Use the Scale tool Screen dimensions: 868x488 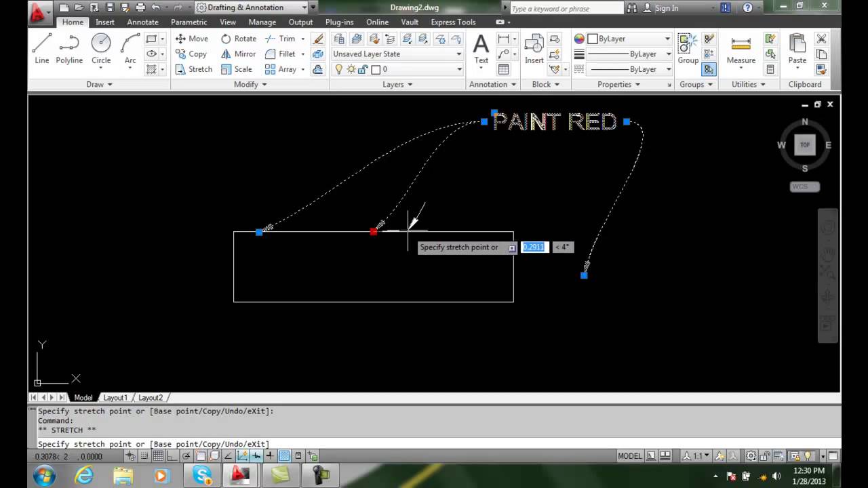pos(236,69)
